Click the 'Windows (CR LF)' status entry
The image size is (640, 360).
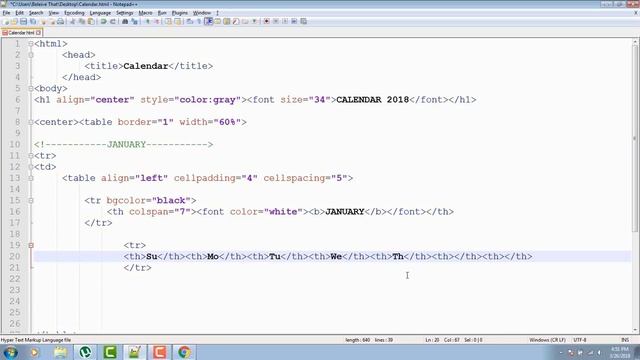click(x=547, y=340)
